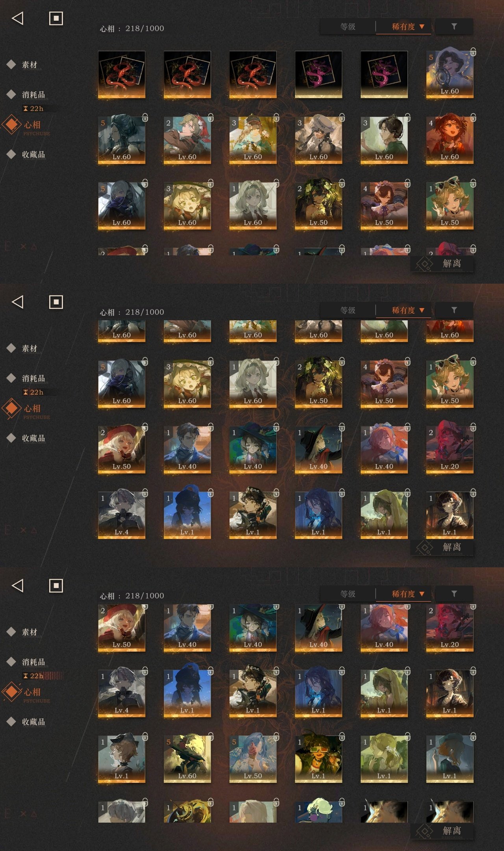The image size is (504, 851).
Task: Click the 22h hourglass timer in the top screenshot
Action: point(33,108)
